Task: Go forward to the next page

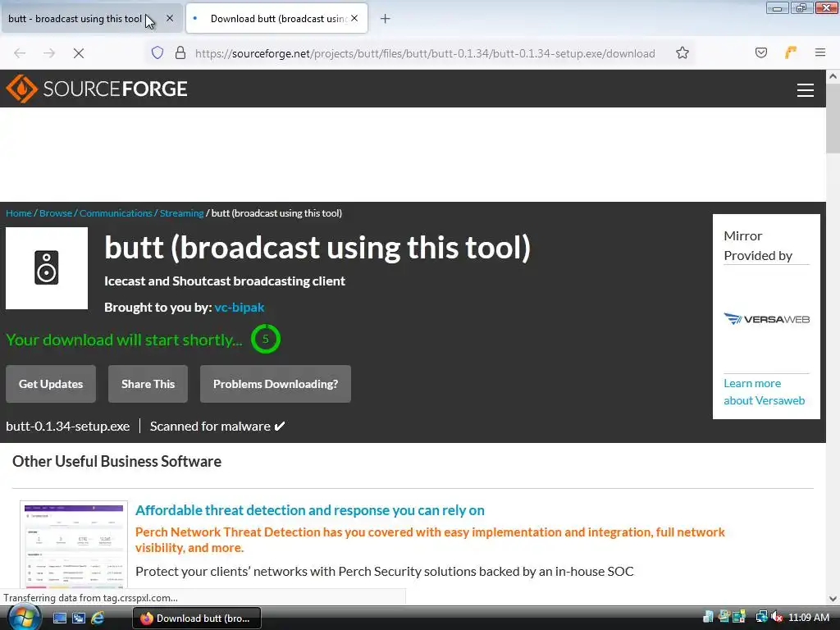Action: (49, 53)
